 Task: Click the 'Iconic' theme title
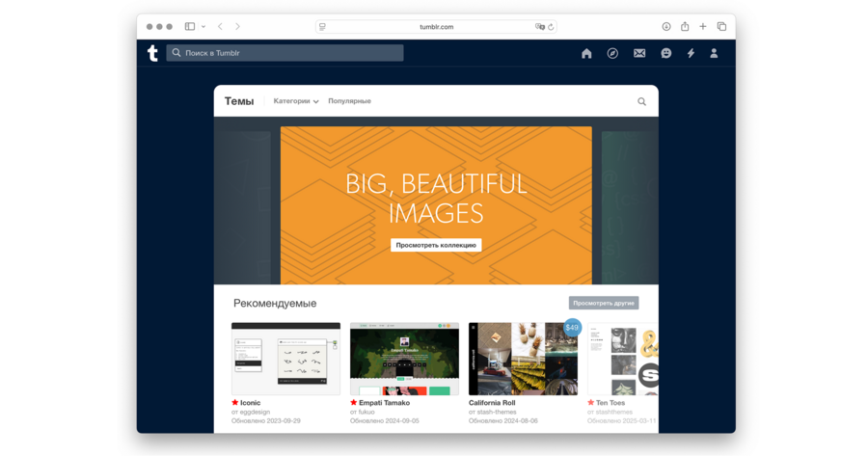click(x=250, y=403)
